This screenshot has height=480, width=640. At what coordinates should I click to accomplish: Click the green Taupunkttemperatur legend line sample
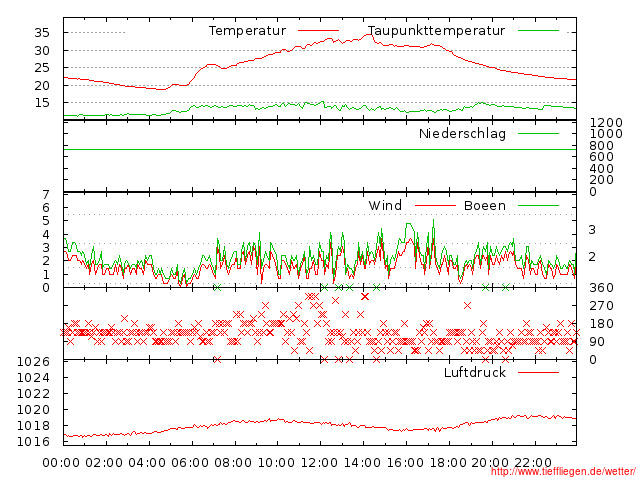tap(539, 31)
